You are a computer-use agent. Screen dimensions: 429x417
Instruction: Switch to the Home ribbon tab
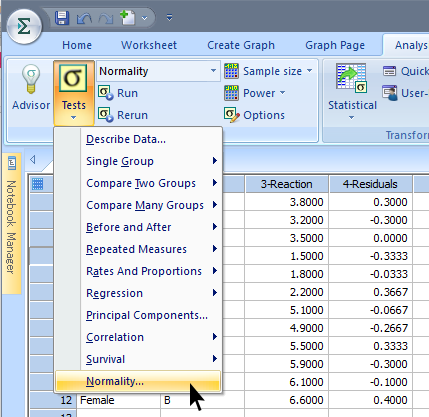(x=77, y=45)
